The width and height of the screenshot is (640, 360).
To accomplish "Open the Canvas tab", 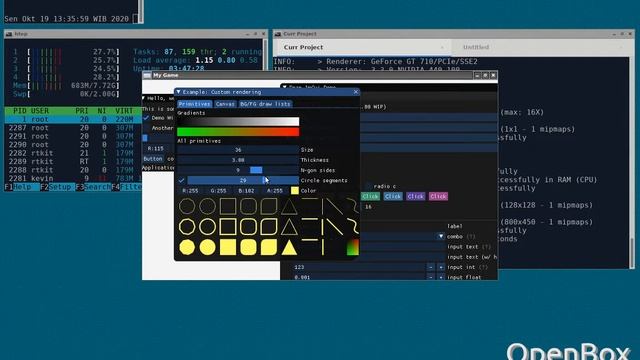I will 225,104.
